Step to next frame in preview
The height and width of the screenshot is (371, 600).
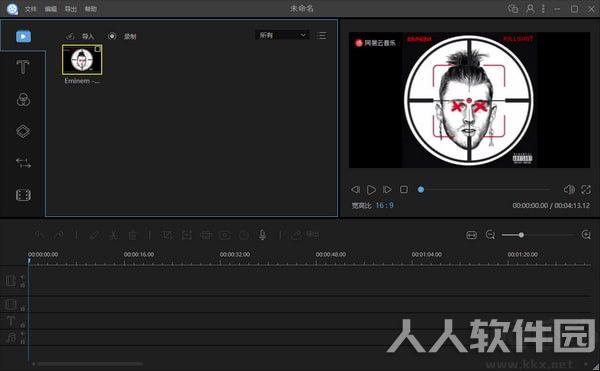pyautogui.click(x=387, y=189)
